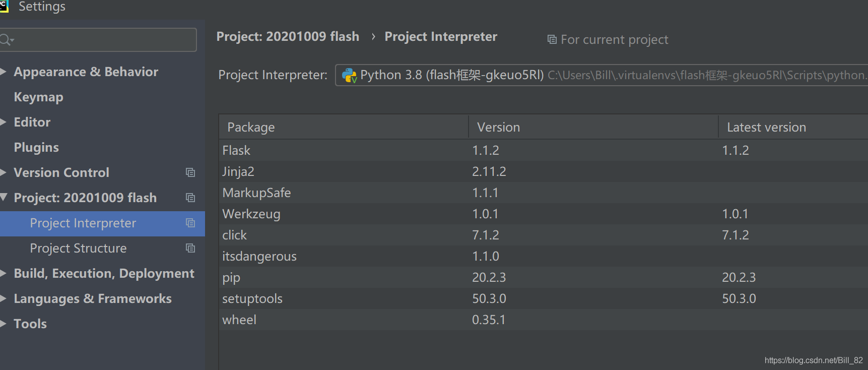Sort by the Latest version column header
This screenshot has width=868, height=370.
tap(793, 127)
